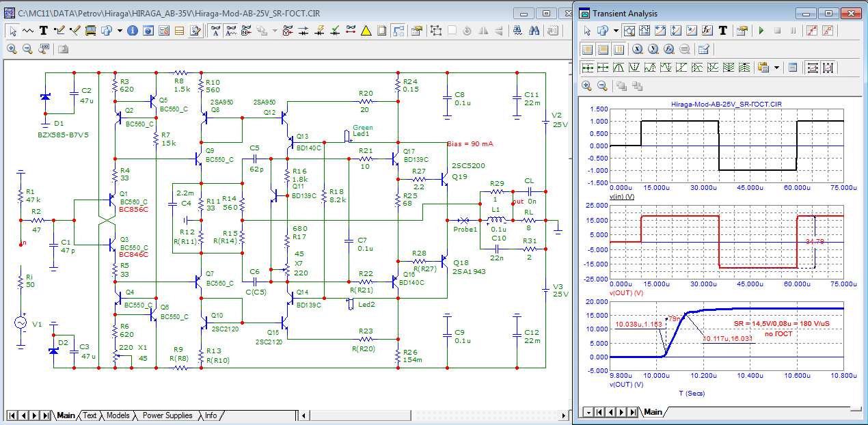Select the Text tool in schematic toolbar

click(44, 31)
